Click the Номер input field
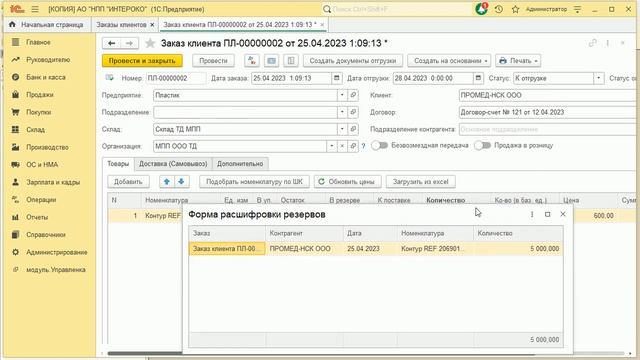 click(x=176, y=78)
